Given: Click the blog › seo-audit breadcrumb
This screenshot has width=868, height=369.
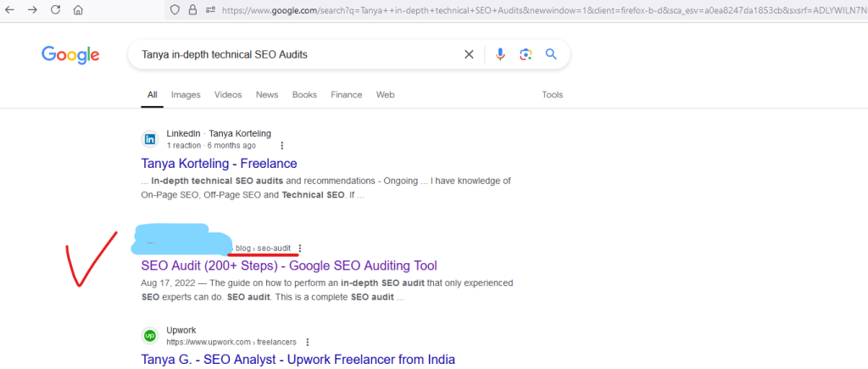Looking at the screenshot, I should [263, 249].
